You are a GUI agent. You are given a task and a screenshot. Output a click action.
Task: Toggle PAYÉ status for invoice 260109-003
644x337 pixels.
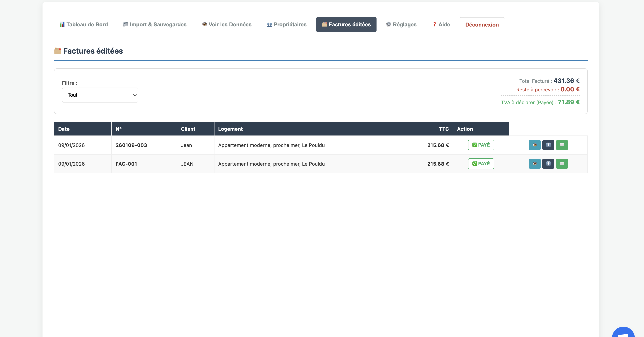[481, 145]
